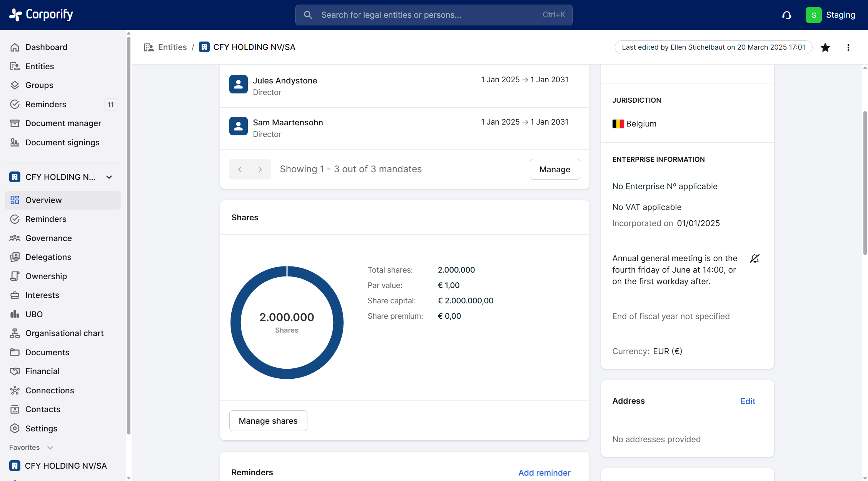Click the Sam Maartensohn person icon
This screenshot has height=481, width=868.
tap(238, 126)
